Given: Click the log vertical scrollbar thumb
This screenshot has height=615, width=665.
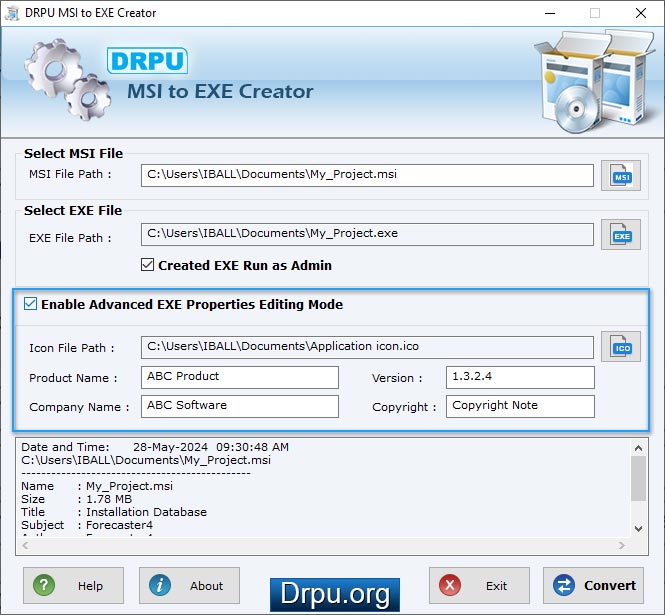Looking at the screenshot, I should pos(638,478).
